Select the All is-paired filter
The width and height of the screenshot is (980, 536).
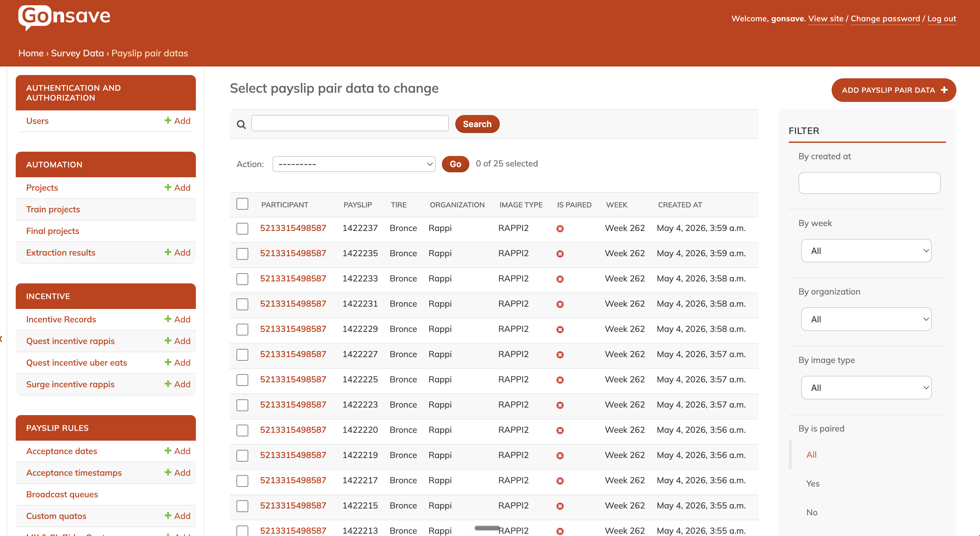click(x=811, y=455)
